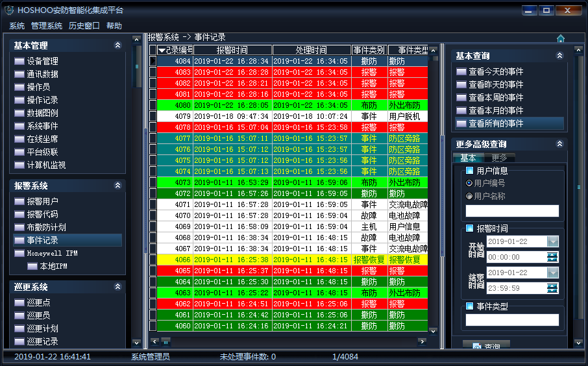
Task: Open the start date dropdown for 2019-01-22
Action: pyautogui.click(x=552, y=241)
